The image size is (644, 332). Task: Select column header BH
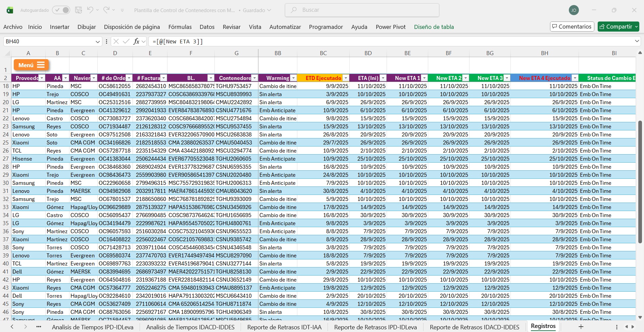click(x=545, y=53)
